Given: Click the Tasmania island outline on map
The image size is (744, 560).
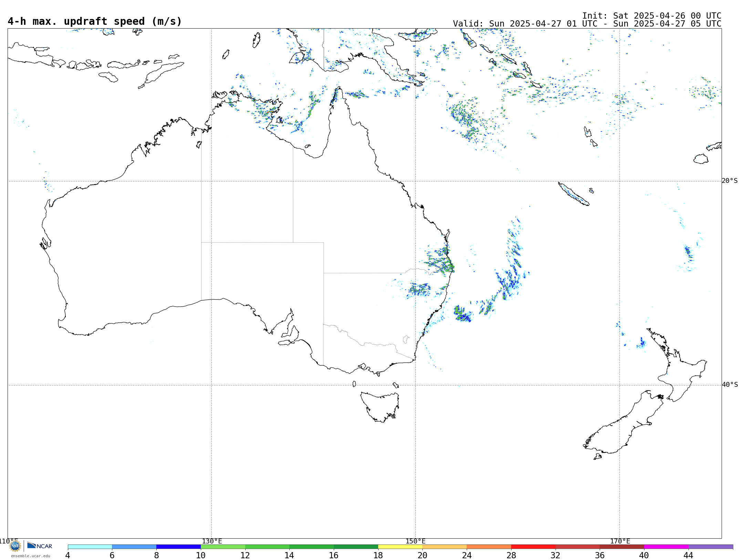Looking at the screenshot, I should pos(380,407).
